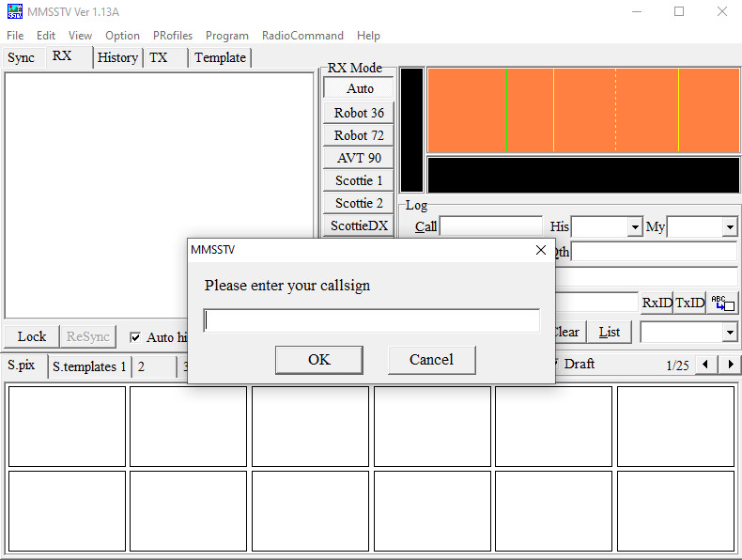Screen dimensions: 742x560
Task: Switch to the Template tab
Action: (x=221, y=57)
